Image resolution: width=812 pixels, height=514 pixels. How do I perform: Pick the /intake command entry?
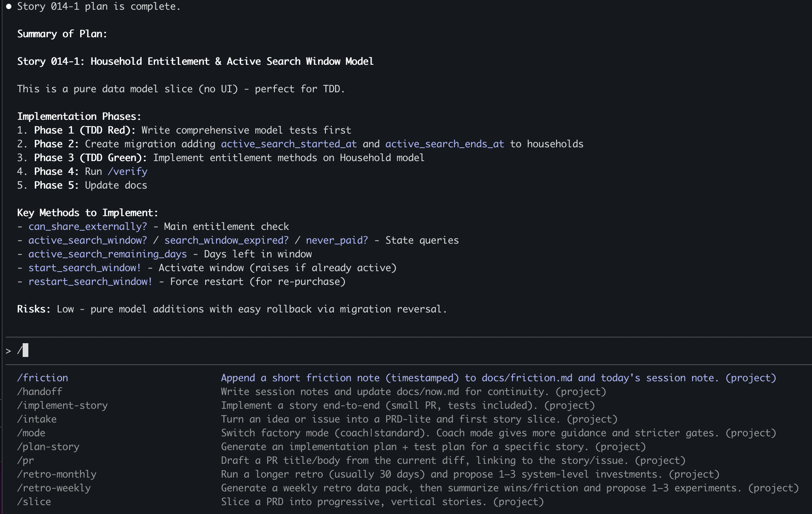point(37,419)
